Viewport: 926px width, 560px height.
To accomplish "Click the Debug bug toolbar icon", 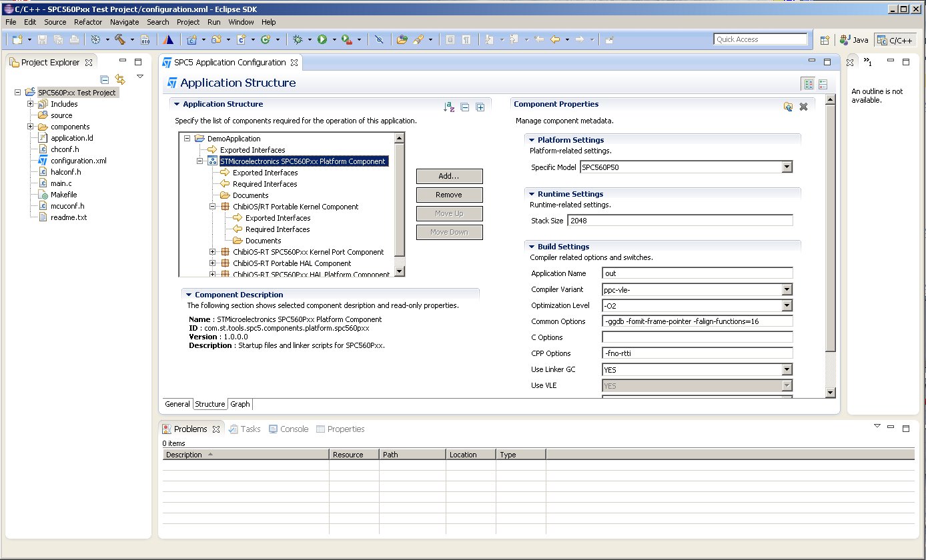I will click(298, 40).
